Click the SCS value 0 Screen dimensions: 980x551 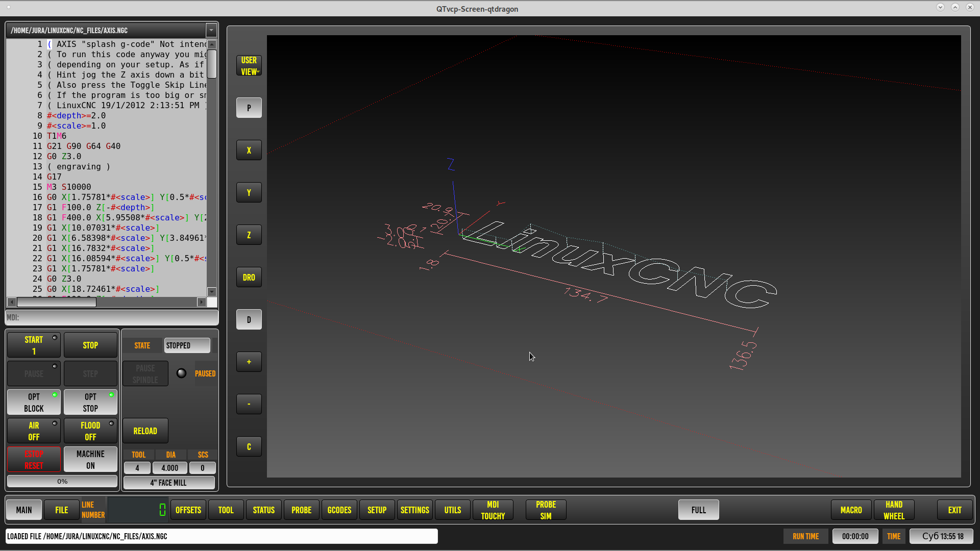pos(203,468)
